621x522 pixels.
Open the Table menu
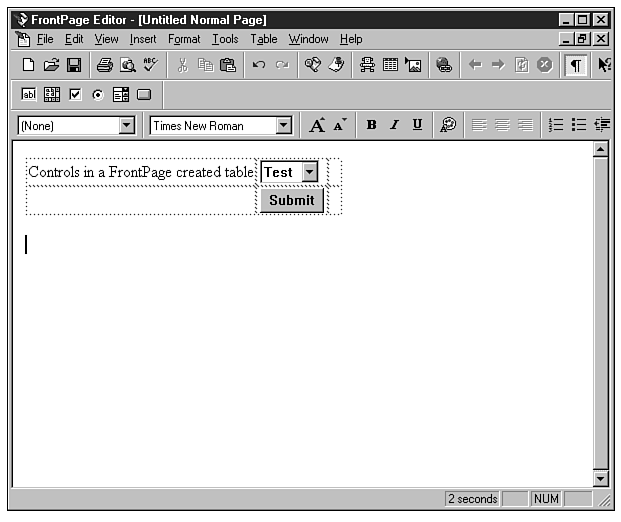[264, 39]
